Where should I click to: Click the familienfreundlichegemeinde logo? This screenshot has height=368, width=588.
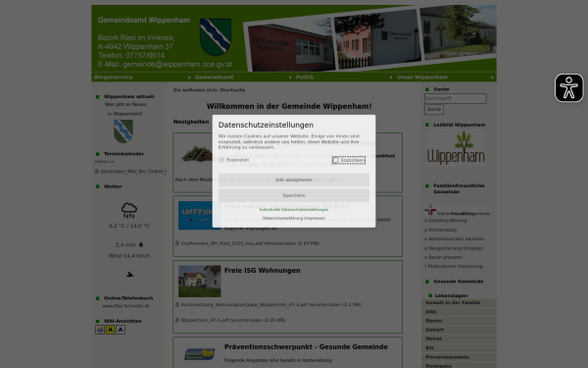(x=457, y=210)
